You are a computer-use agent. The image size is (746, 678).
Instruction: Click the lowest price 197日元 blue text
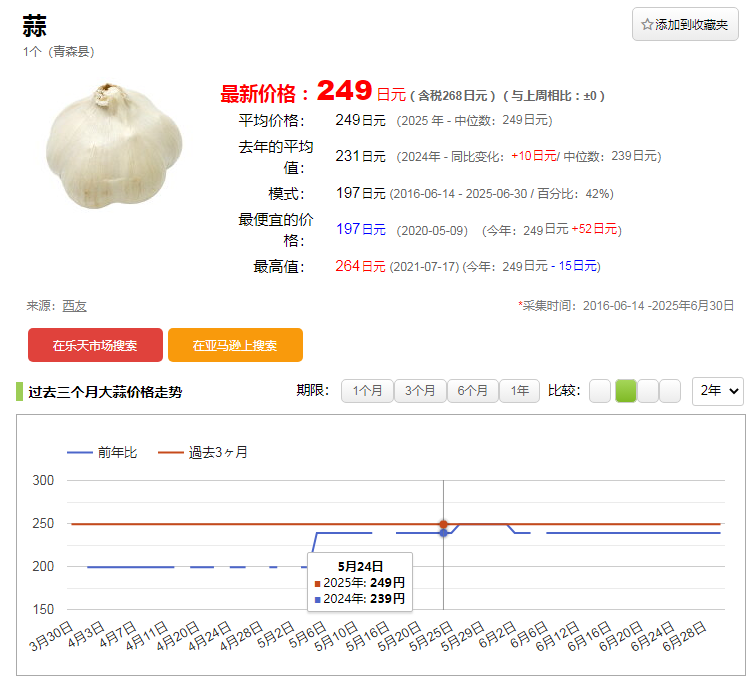[x=361, y=229]
